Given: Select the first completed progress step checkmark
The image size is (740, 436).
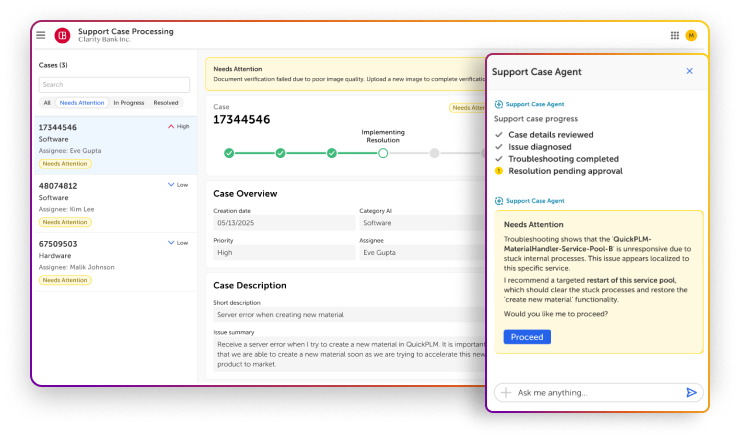Looking at the screenshot, I should tap(229, 153).
